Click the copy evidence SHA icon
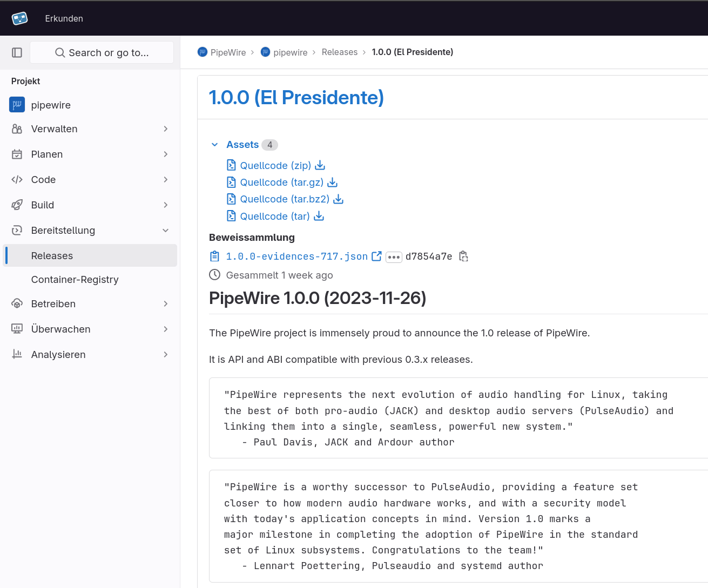This screenshot has height=588, width=708. [463, 256]
